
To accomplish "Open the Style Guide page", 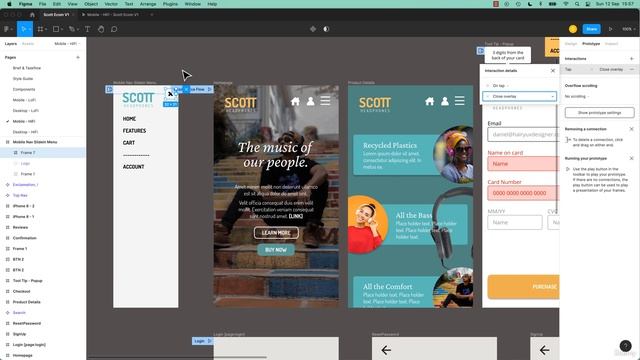I will pos(23,79).
